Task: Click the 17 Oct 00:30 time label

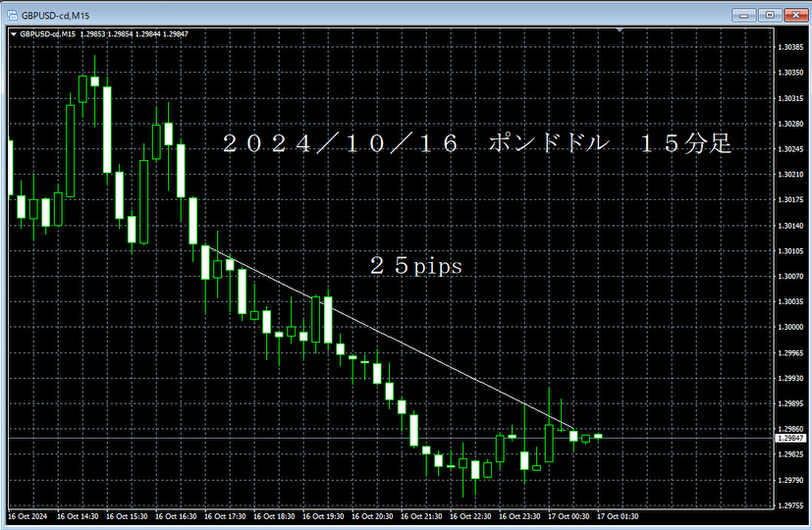Action: 568,516
